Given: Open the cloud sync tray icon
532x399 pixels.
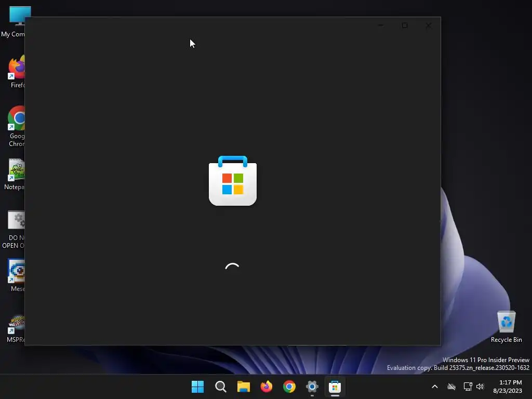Looking at the screenshot, I should (x=451, y=387).
